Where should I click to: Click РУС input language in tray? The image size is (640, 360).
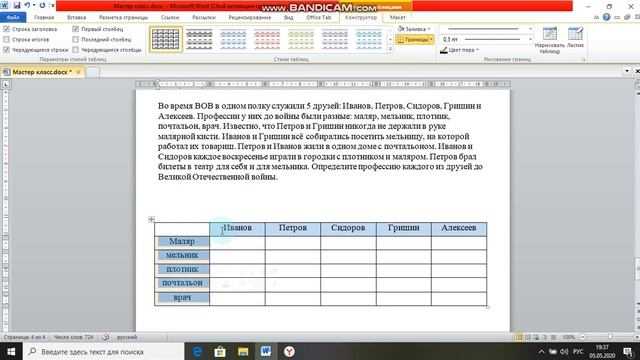(578, 351)
